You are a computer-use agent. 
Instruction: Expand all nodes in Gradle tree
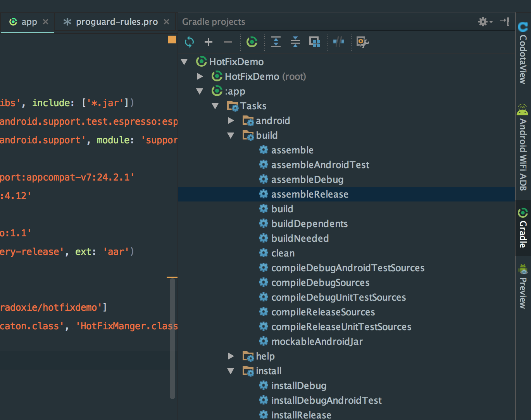276,42
